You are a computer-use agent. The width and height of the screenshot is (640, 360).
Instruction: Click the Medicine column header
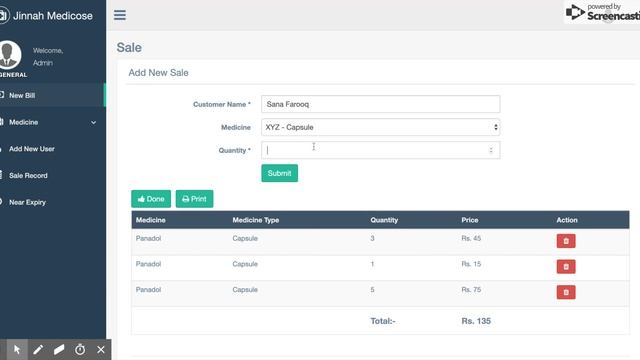tap(151, 220)
